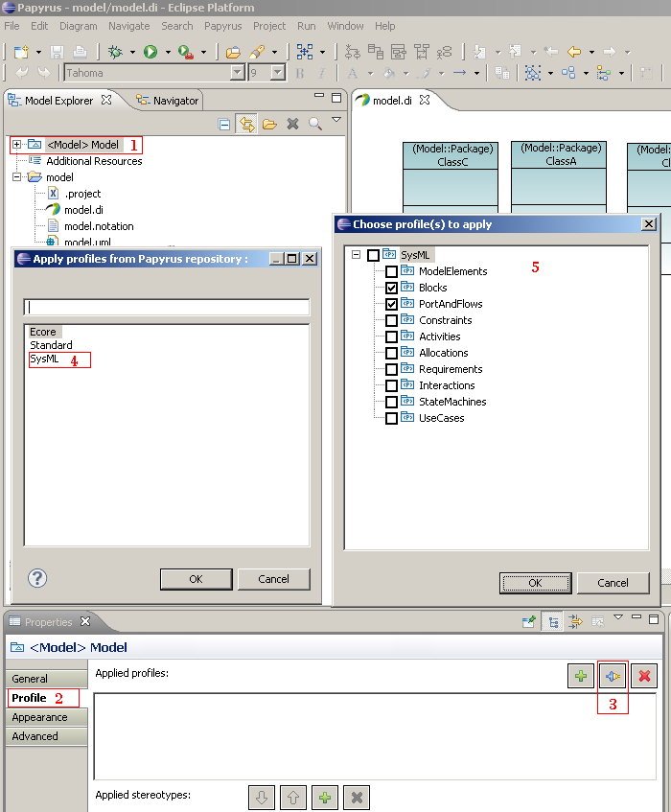Screen dimensions: 671x812
Task: Check the SysML root checkbox
Action: 373,255
